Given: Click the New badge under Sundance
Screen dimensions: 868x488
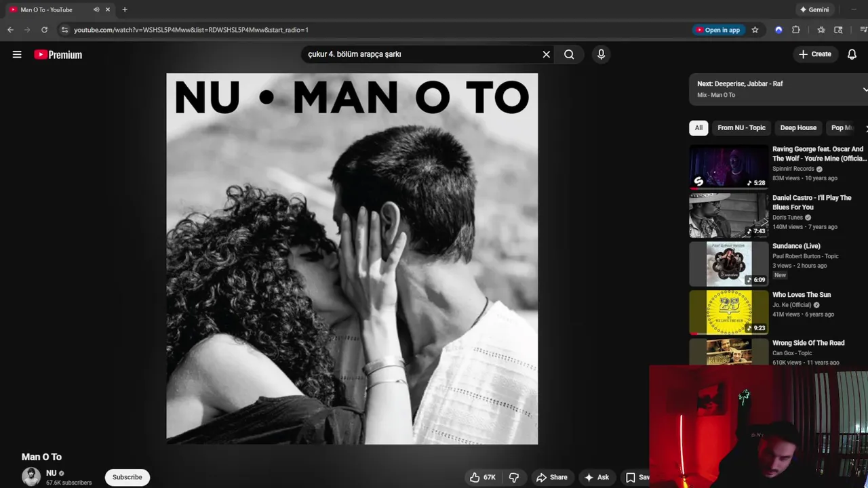Looking at the screenshot, I should [781, 275].
